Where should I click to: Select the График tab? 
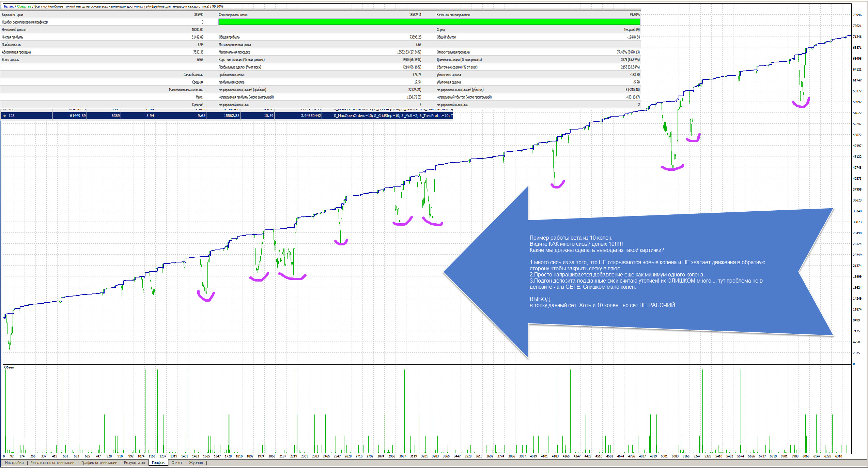[x=158, y=463]
